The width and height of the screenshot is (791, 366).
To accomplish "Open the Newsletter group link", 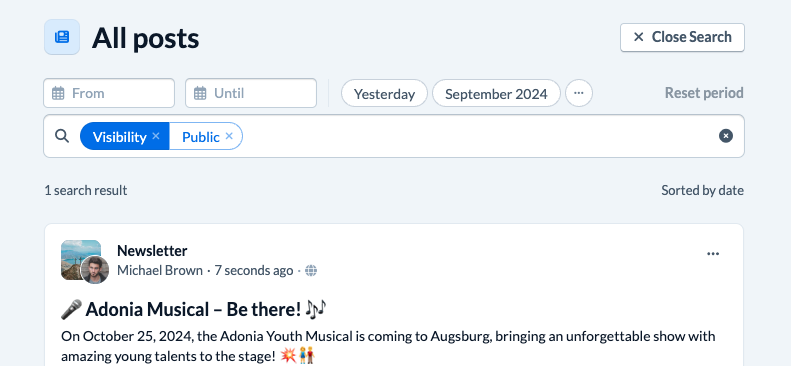I will click(x=152, y=251).
